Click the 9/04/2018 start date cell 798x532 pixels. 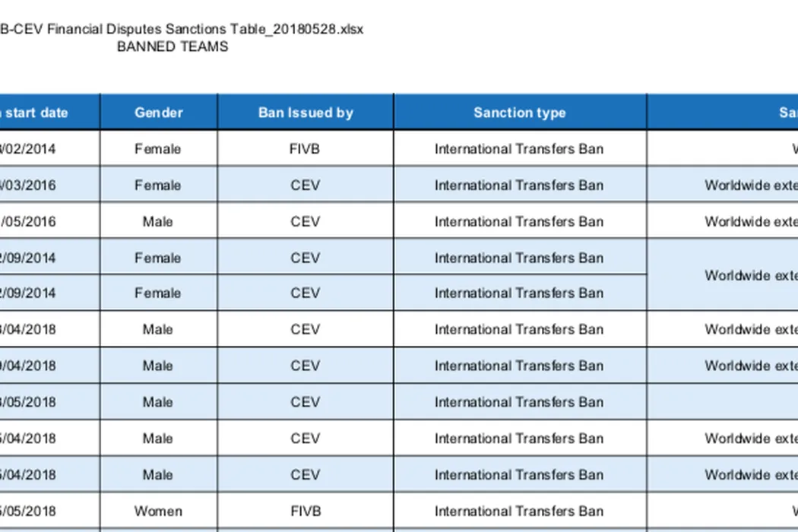[x=30, y=366]
